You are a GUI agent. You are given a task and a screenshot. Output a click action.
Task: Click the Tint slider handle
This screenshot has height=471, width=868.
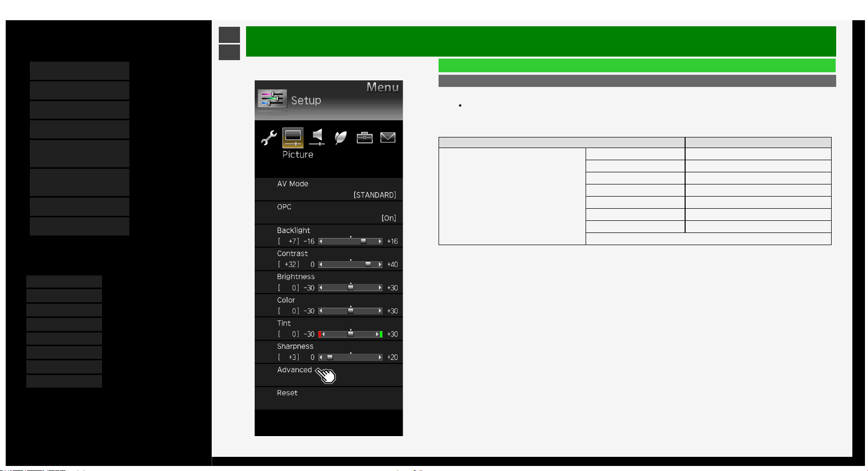pos(351,334)
